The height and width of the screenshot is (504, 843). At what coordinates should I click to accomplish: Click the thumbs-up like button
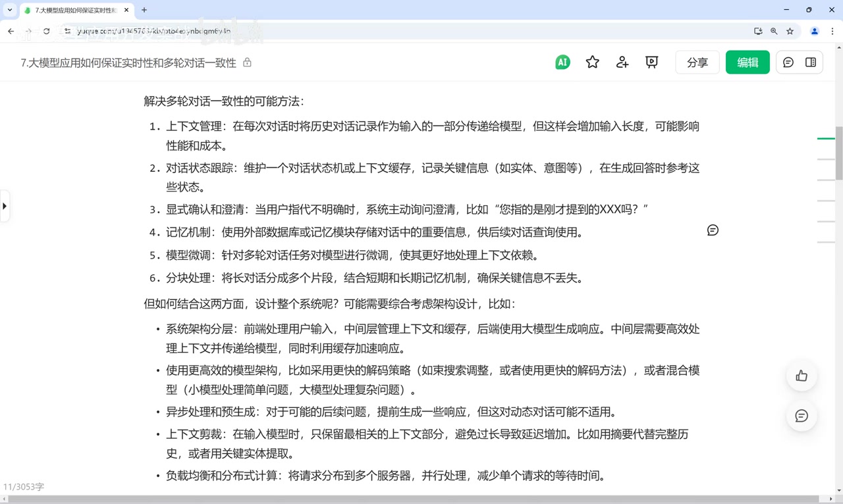point(802,376)
